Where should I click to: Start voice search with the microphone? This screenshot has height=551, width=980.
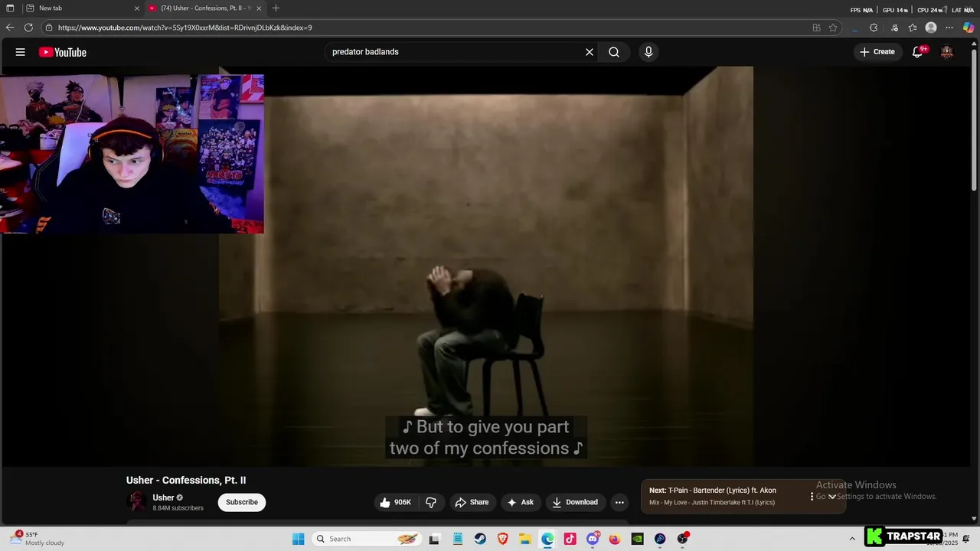coord(648,52)
